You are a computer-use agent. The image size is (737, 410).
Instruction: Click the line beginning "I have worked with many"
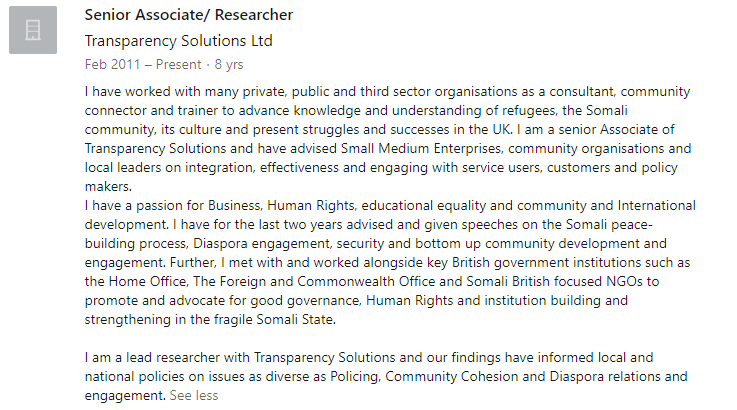click(x=387, y=91)
